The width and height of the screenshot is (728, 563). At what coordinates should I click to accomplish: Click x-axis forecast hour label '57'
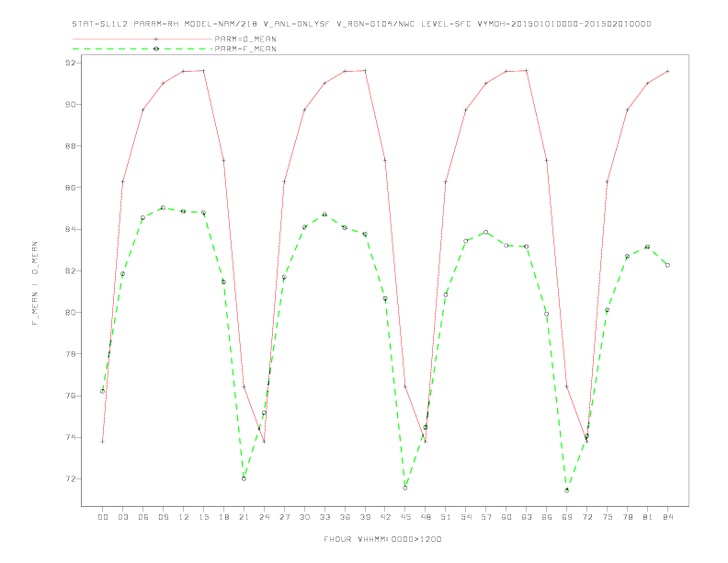coord(486,517)
